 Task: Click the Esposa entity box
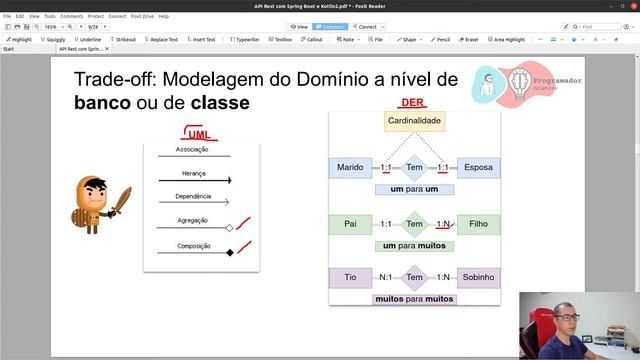pyautogui.click(x=478, y=168)
